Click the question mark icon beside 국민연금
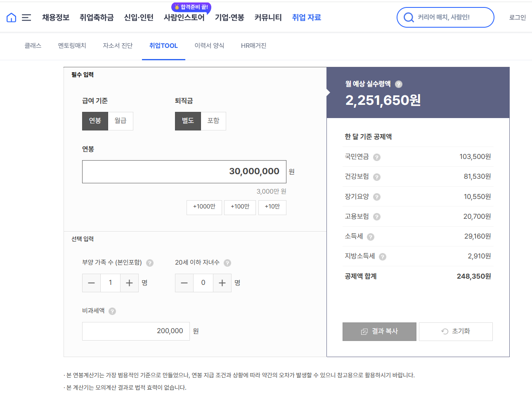The height and width of the screenshot is (393, 532). [376, 157]
